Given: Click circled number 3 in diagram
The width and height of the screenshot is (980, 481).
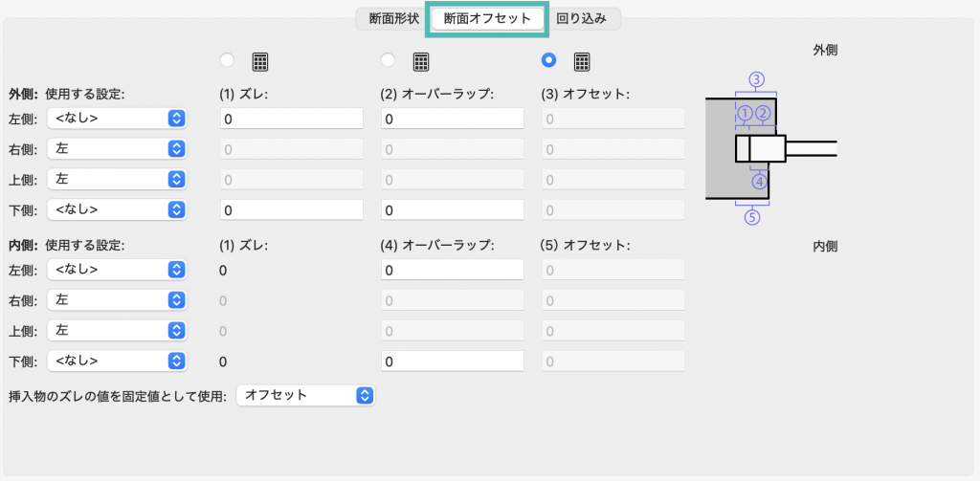Looking at the screenshot, I should click(756, 79).
